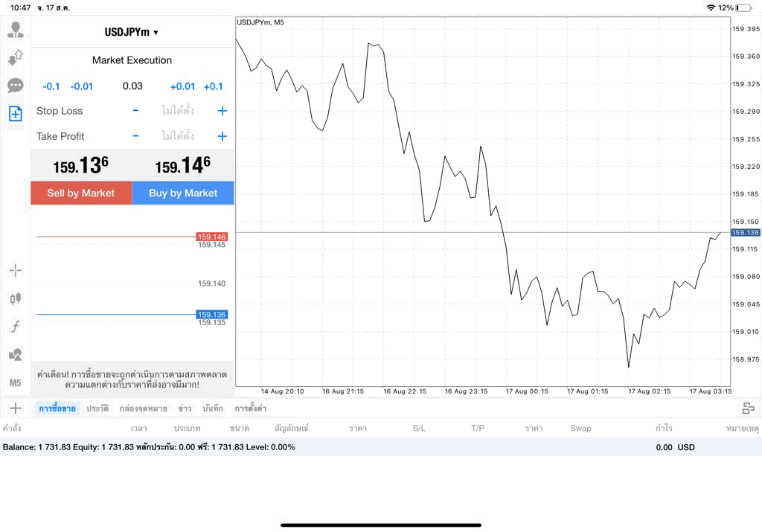Open the objects shapes icon
Screen dimensions: 762x532
[16, 354]
